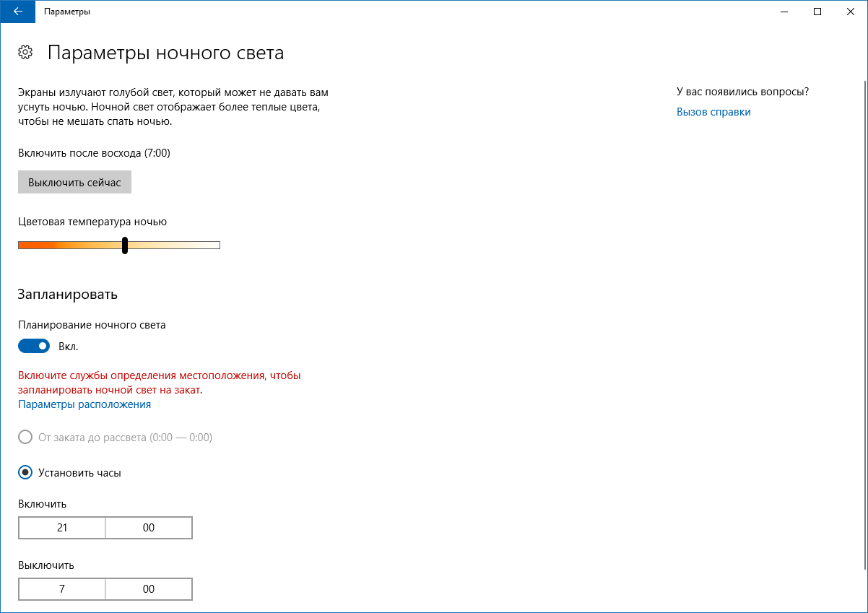Viewport: 868px width, 613px height.
Task: Click the back arrow in the title bar
Action: 17,12
